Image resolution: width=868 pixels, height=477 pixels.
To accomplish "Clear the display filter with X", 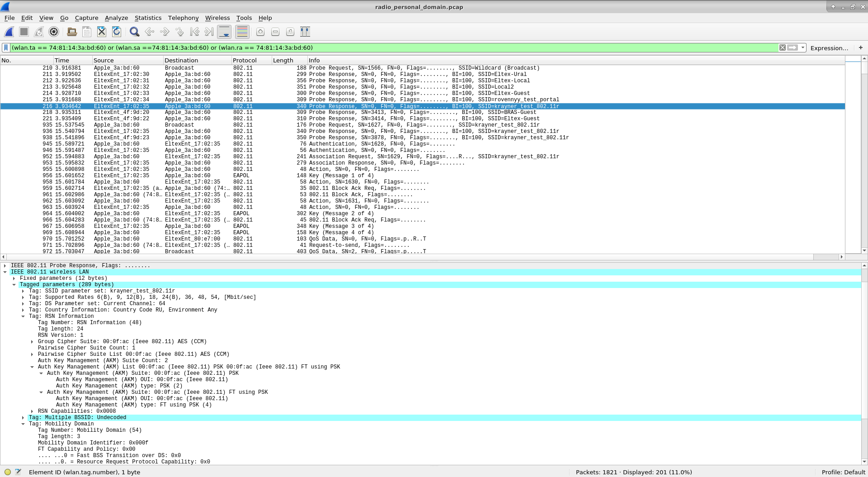I will 782,47.
